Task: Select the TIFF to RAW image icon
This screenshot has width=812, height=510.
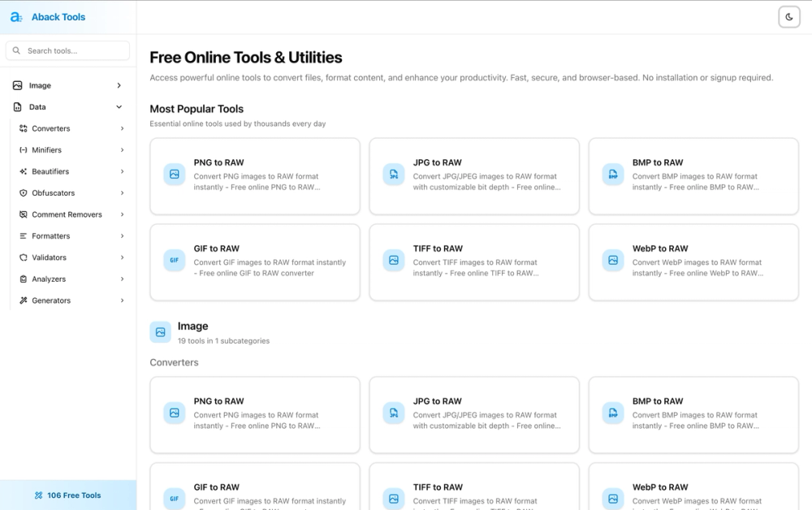Action: click(x=393, y=259)
